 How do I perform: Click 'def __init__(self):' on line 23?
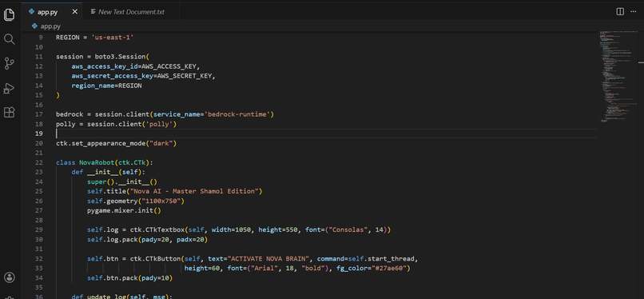(109, 172)
